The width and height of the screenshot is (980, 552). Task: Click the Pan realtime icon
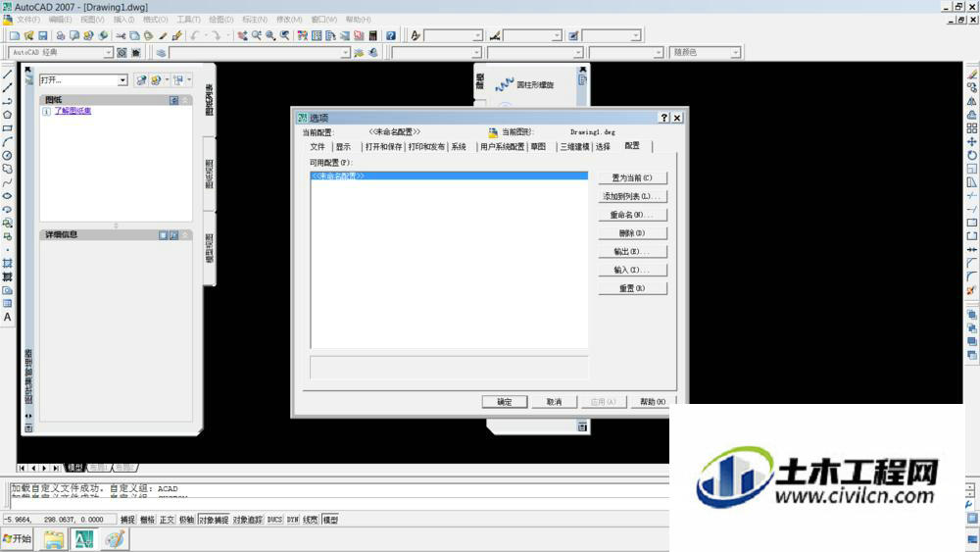[242, 35]
